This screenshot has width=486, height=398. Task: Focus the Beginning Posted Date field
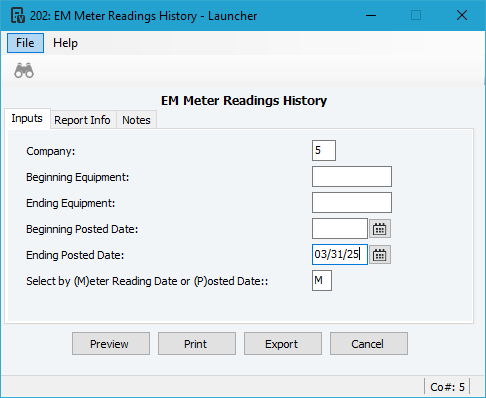(x=340, y=229)
